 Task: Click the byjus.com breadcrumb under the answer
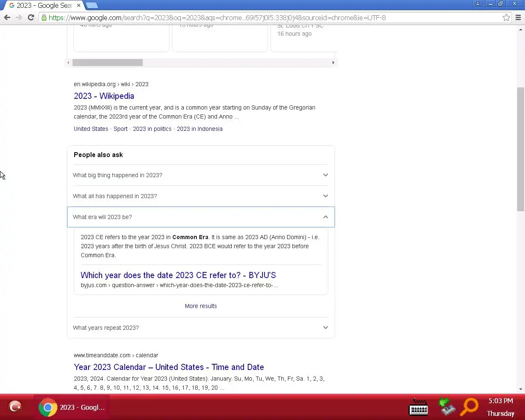[x=179, y=285]
